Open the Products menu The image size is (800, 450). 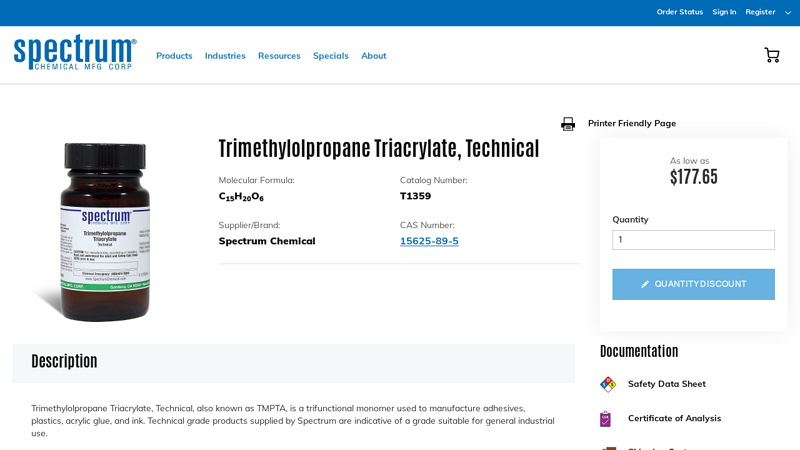[174, 56]
